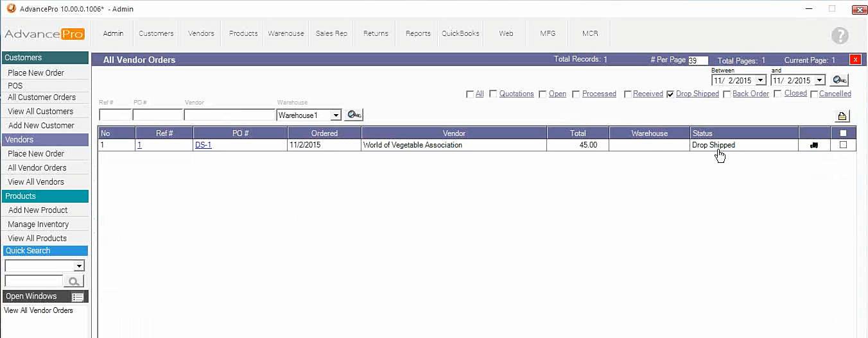Click the Quick Search magnifier icon

[x=74, y=281]
